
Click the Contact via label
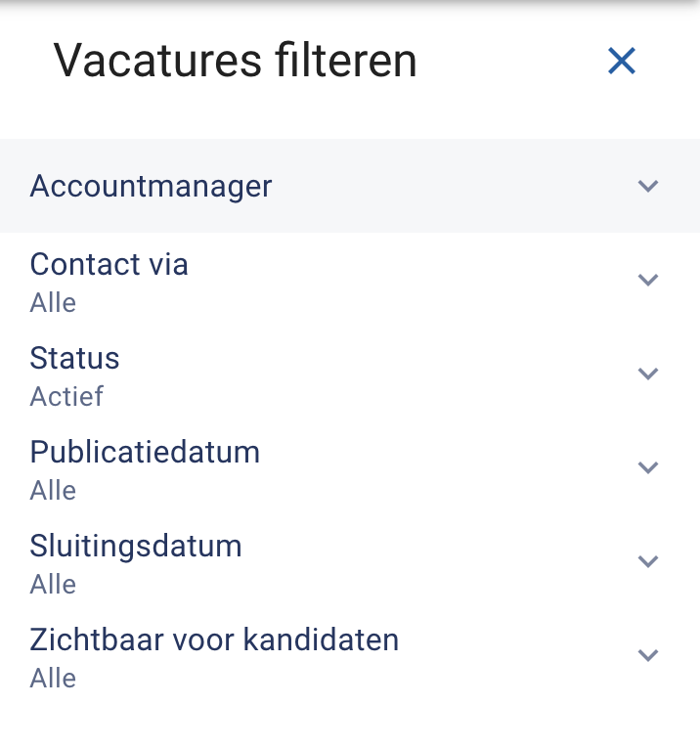pyautogui.click(x=109, y=264)
